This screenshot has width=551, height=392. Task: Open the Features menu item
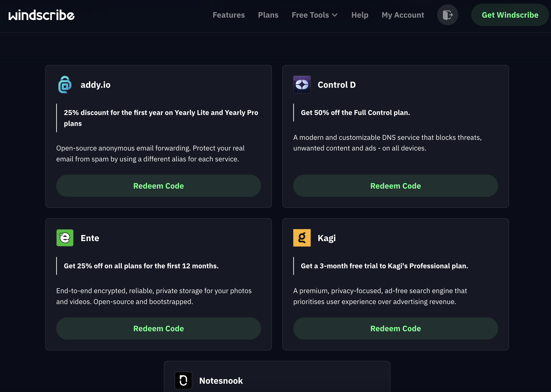pos(228,15)
